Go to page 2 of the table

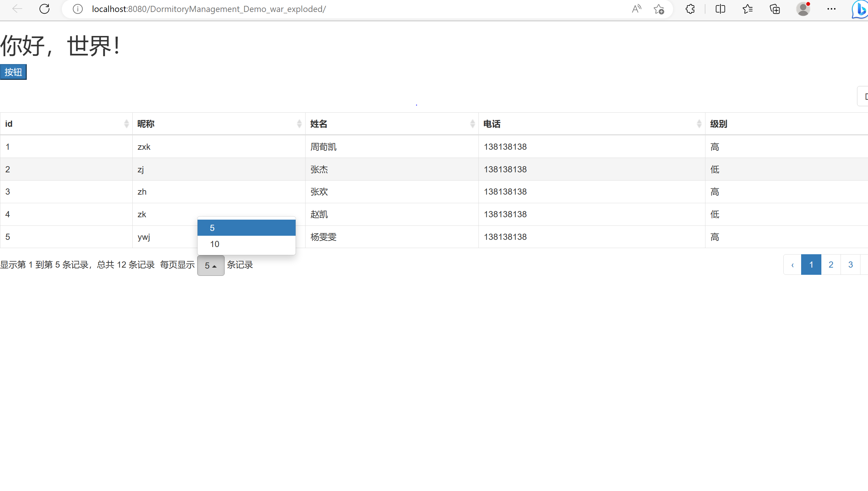[x=831, y=265]
